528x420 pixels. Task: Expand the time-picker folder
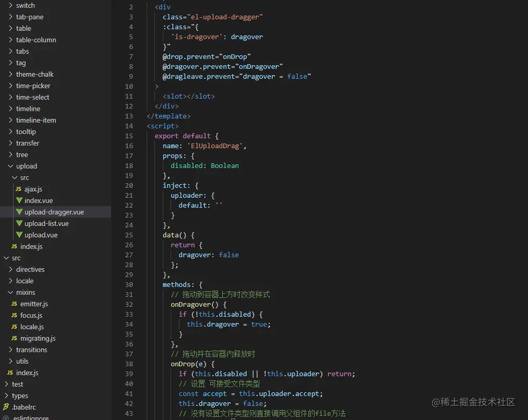click(10, 86)
